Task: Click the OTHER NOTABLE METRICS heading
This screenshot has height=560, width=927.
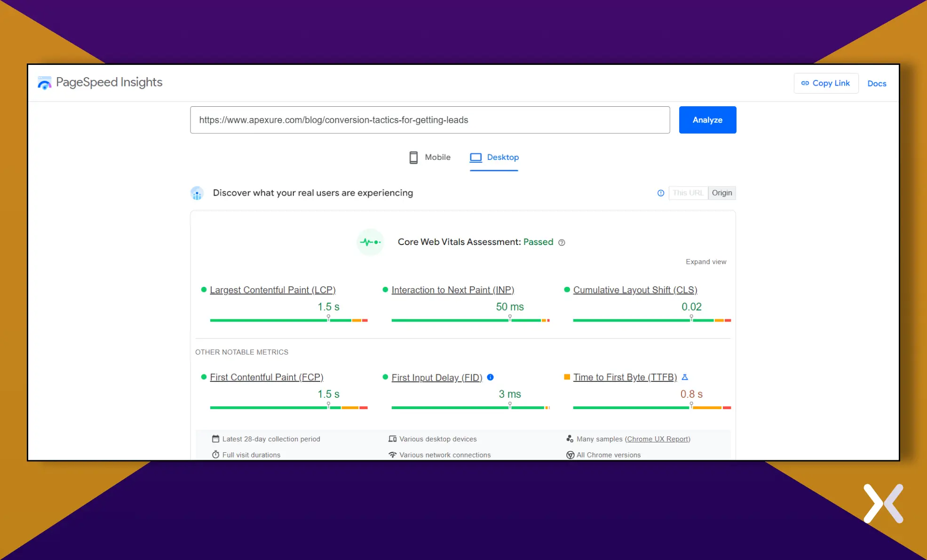Action: coord(241,352)
